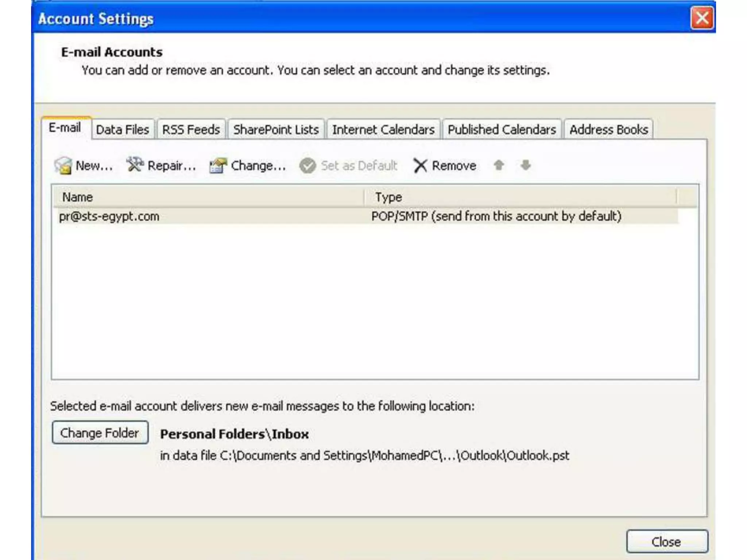The height and width of the screenshot is (560, 747).
Task: Go to the Address Books tab
Action: click(x=609, y=129)
